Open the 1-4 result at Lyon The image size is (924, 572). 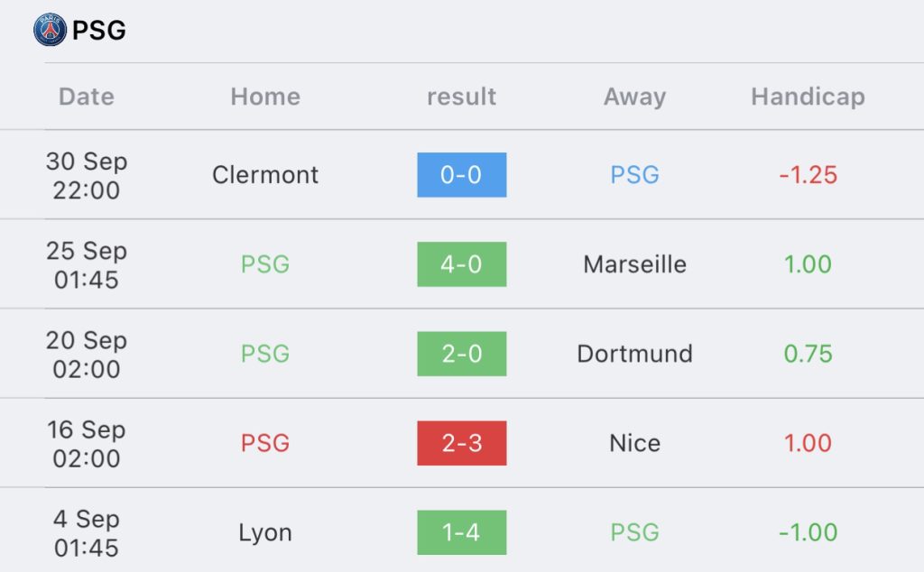(x=461, y=532)
